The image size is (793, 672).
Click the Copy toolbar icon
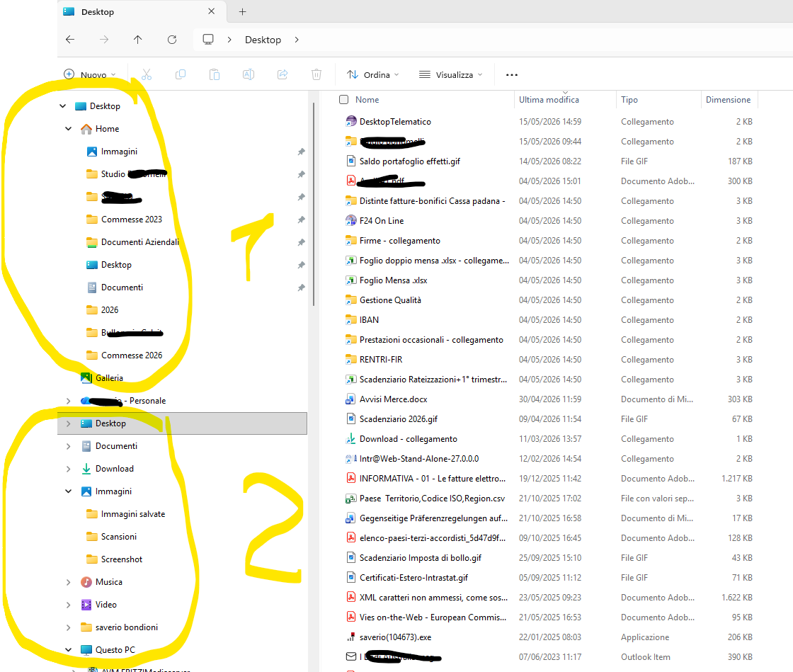coord(181,75)
